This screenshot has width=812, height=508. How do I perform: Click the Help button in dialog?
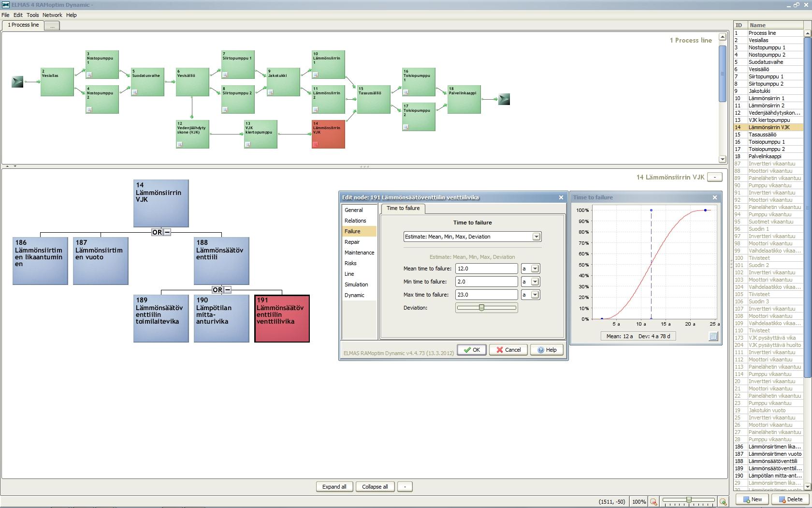click(x=547, y=350)
